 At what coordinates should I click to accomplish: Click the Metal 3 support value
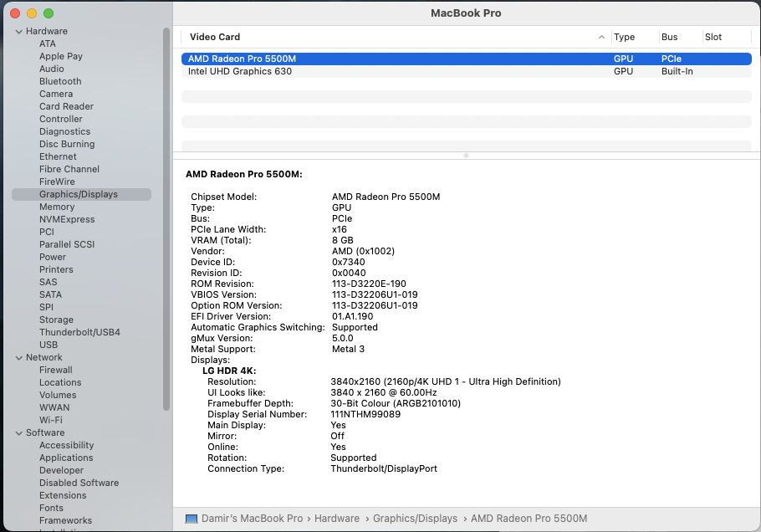[348, 349]
